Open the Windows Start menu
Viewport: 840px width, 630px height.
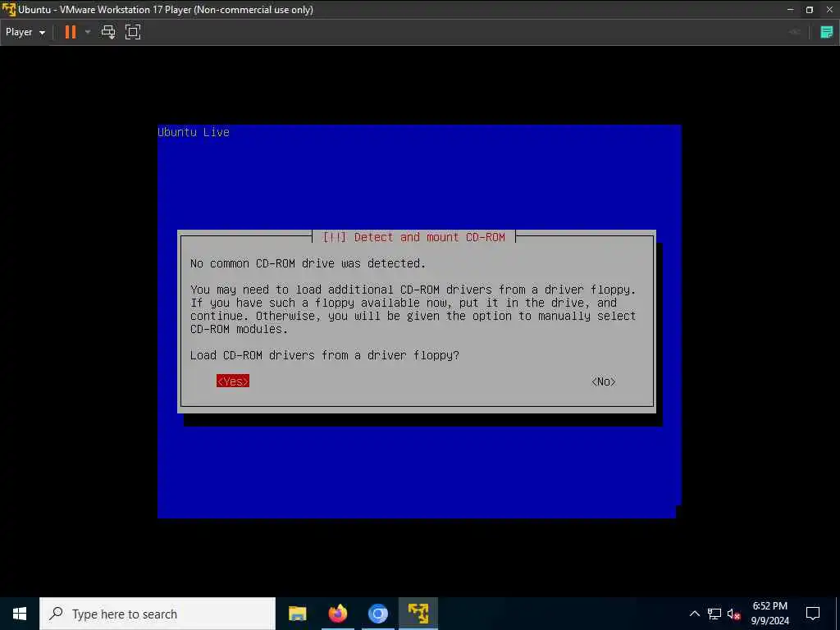[x=20, y=614]
